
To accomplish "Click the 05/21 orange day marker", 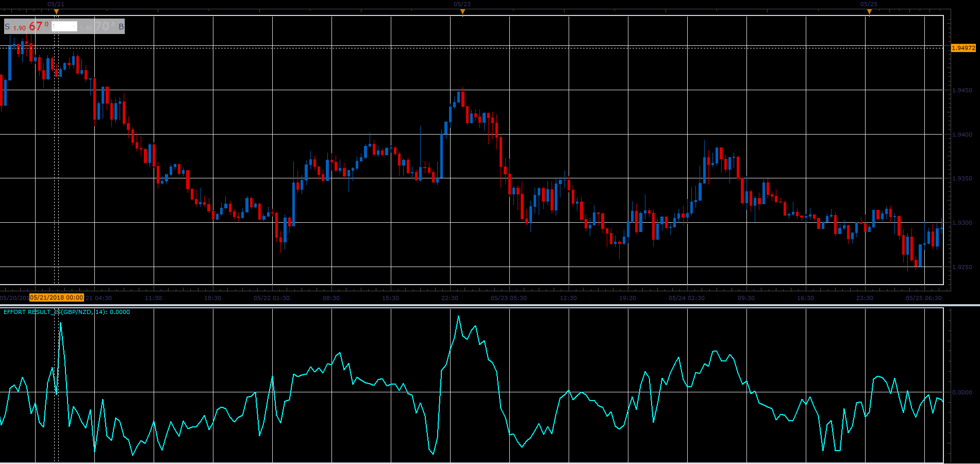I will [56, 11].
